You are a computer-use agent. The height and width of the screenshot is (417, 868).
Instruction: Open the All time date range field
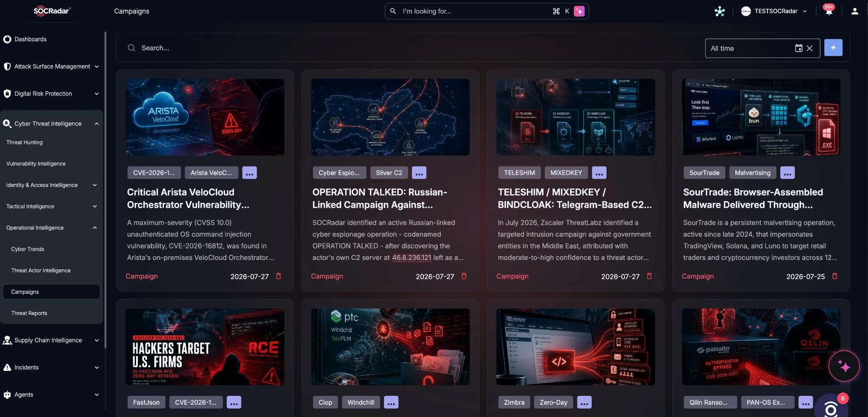[762, 48]
